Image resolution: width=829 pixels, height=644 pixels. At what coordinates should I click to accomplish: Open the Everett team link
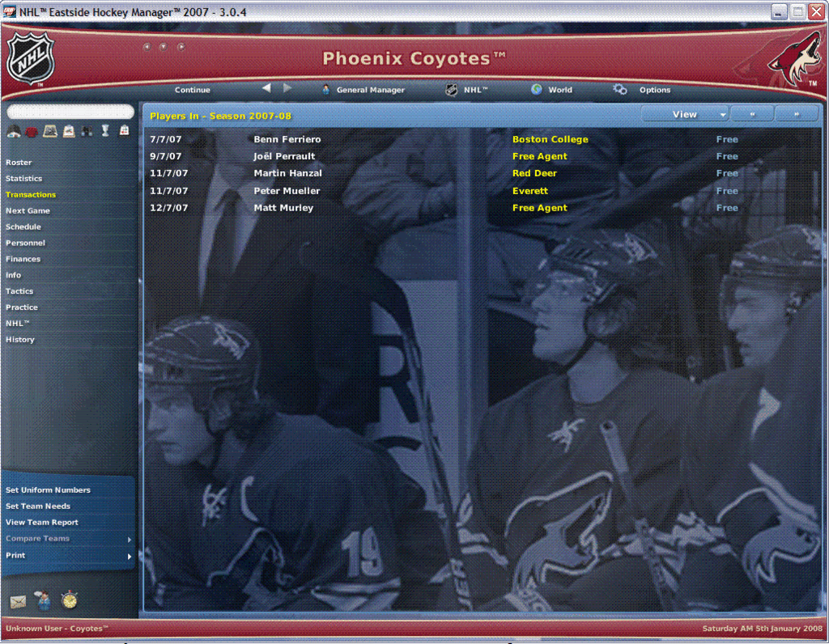click(530, 191)
